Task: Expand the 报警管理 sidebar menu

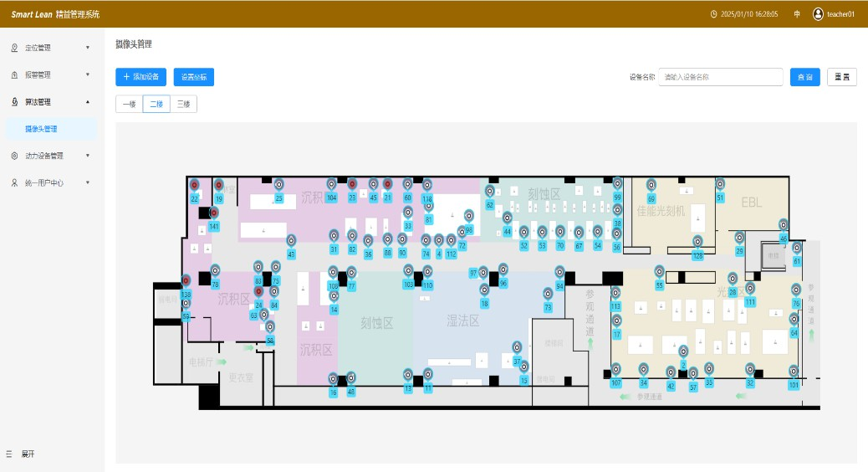Action: coord(52,74)
